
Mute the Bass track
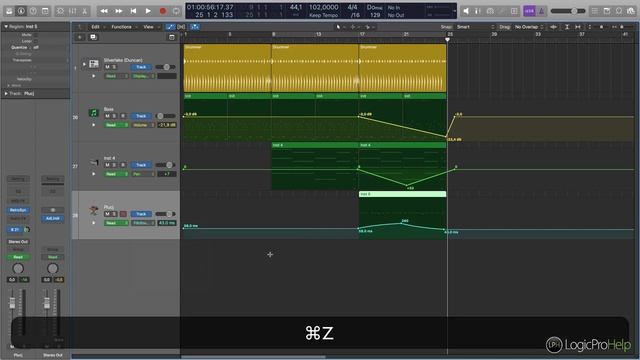point(107,116)
